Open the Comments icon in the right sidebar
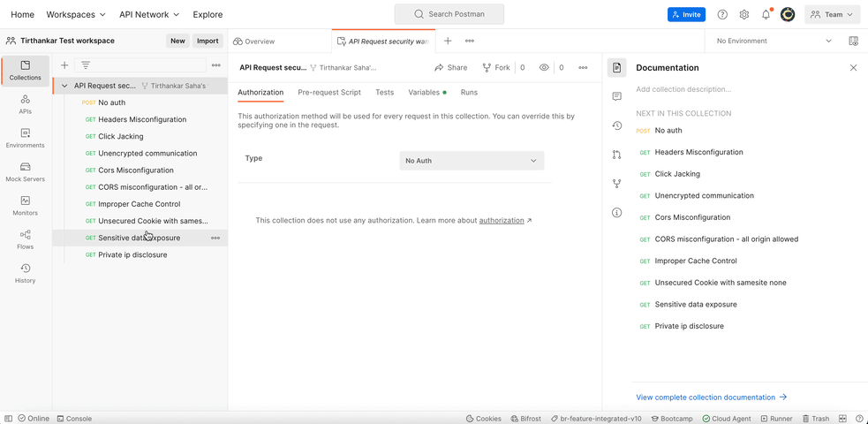868x424 pixels. point(617,96)
